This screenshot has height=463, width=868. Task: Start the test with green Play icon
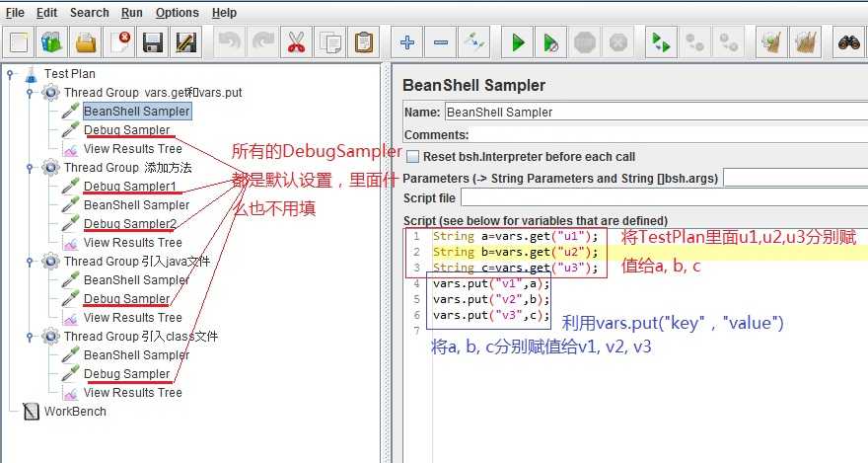pyautogui.click(x=518, y=42)
